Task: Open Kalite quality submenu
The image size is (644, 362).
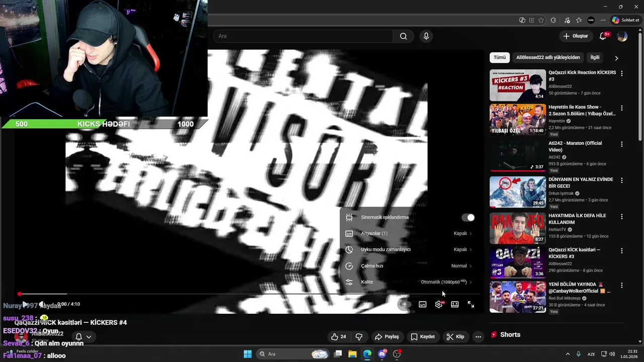Action: coord(409,282)
